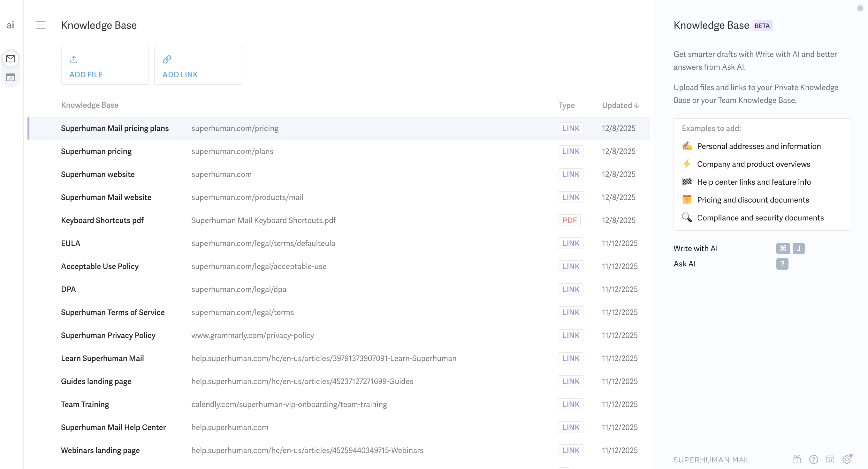868x469 pixels.
Task: Click the PDF type badge
Action: click(569, 220)
